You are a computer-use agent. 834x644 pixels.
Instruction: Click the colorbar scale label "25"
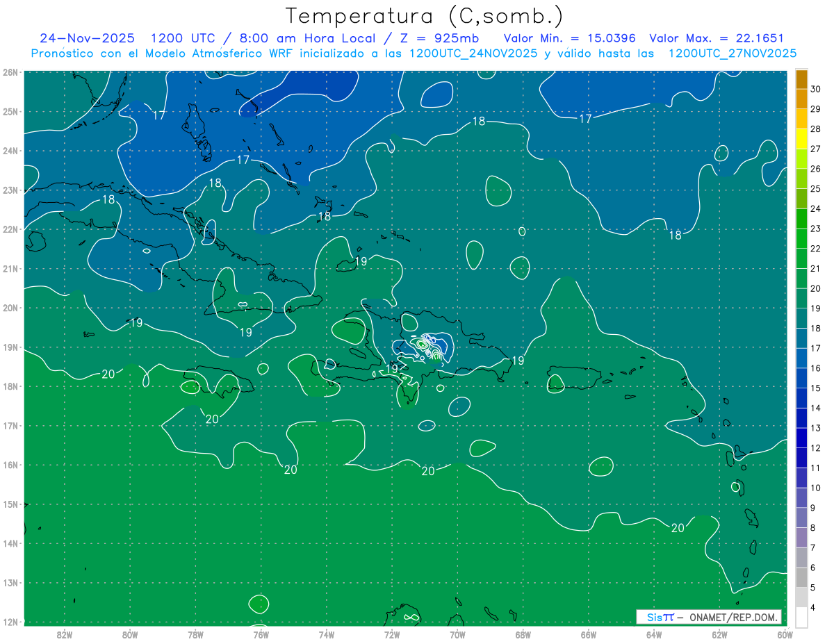(816, 189)
